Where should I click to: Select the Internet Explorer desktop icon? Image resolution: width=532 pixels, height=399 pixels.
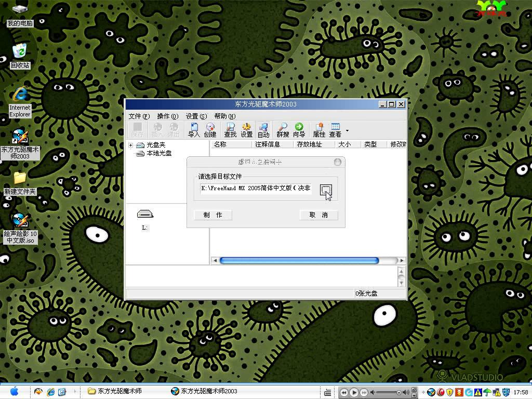(20, 102)
